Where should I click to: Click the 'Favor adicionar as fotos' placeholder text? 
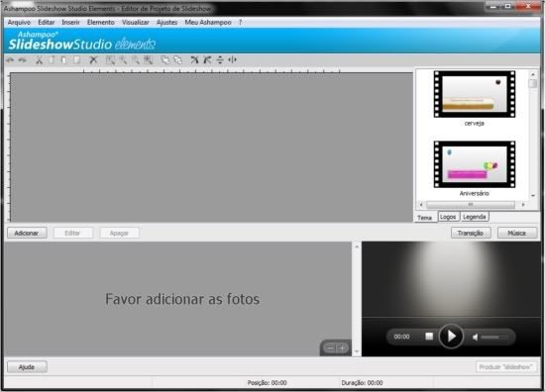(x=182, y=299)
